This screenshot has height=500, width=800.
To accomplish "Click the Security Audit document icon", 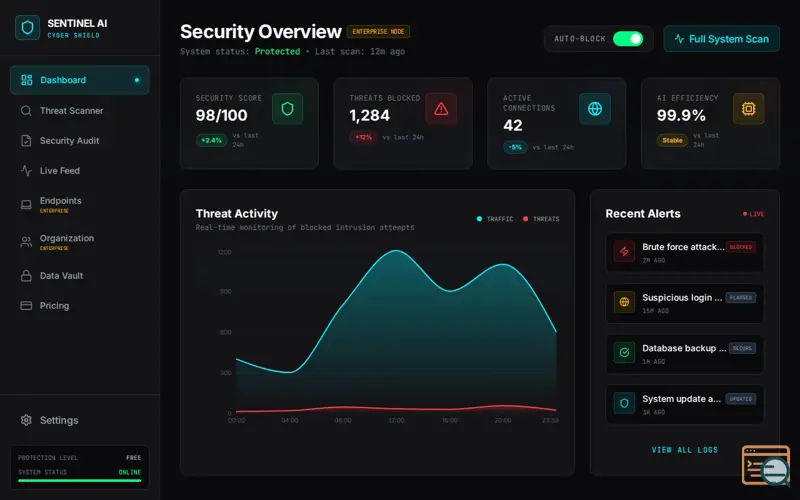I will tap(26, 141).
